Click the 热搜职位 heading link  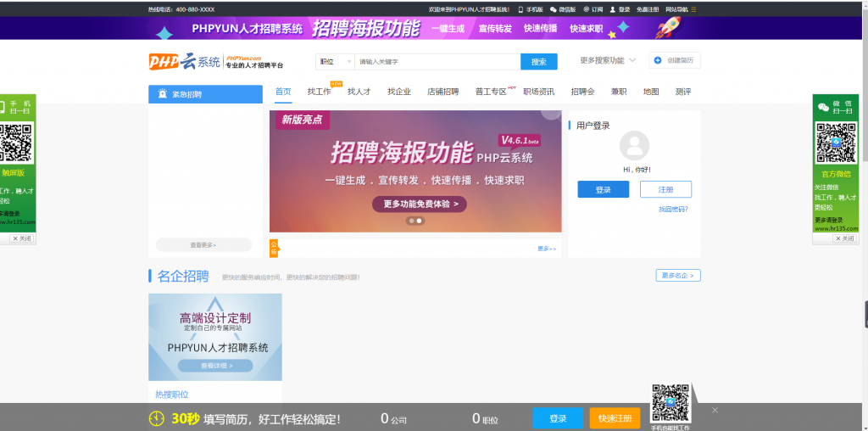(171, 395)
